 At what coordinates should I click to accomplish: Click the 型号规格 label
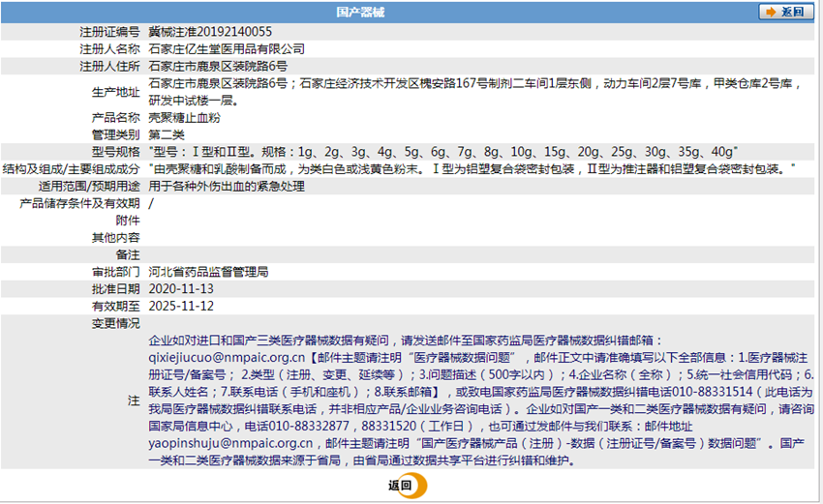[x=116, y=152]
